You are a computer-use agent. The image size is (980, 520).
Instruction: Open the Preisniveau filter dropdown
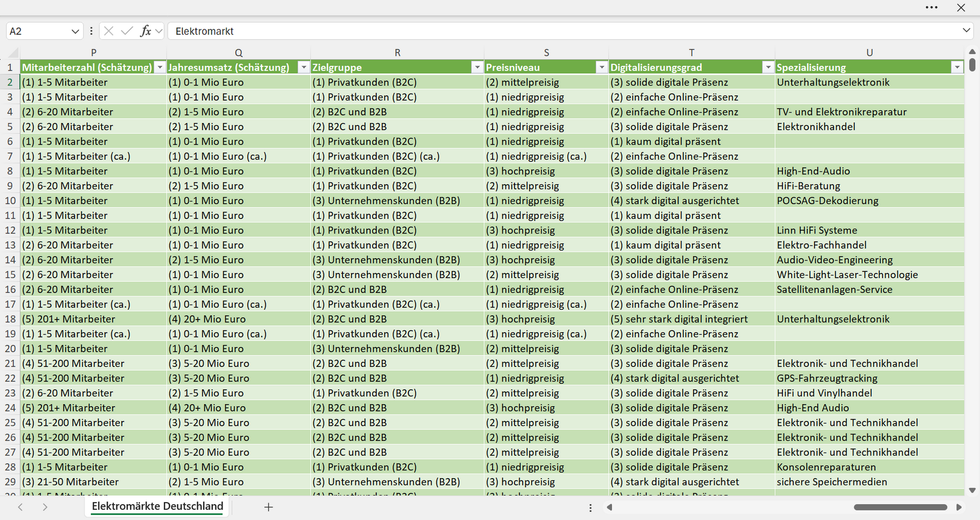pos(602,68)
